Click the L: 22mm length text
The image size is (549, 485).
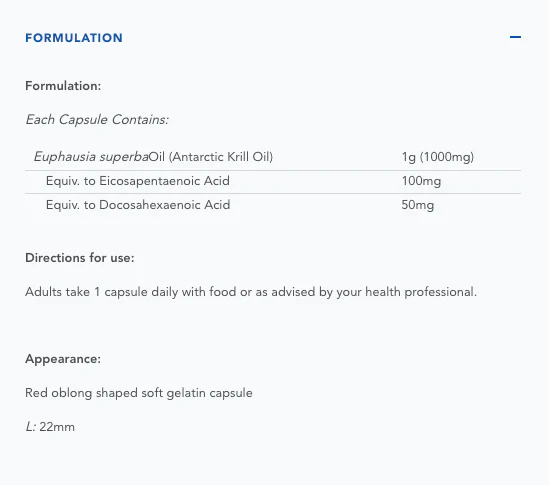[50, 427]
